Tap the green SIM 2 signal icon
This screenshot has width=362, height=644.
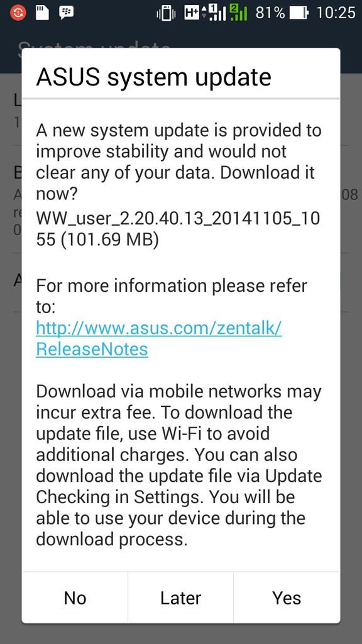(x=238, y=13)
